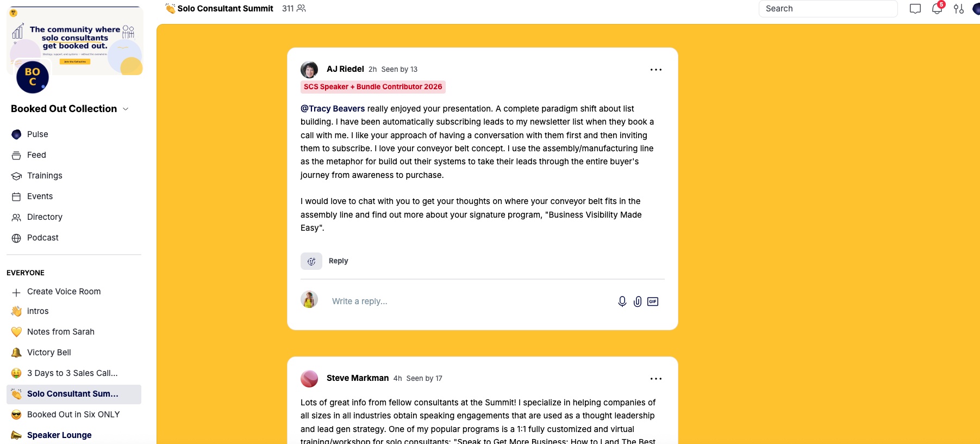
Task: Click Reply under AJ Riedel's post
Action: [x=338, y=261]
